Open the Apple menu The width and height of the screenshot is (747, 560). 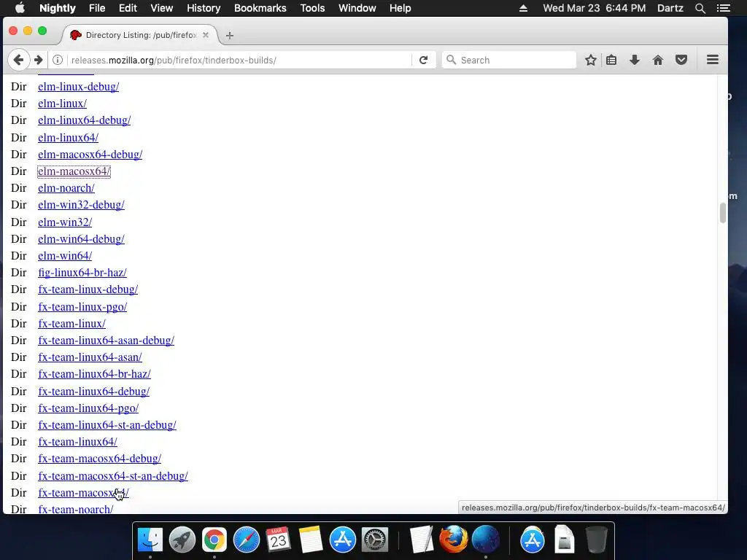point(20,8)
